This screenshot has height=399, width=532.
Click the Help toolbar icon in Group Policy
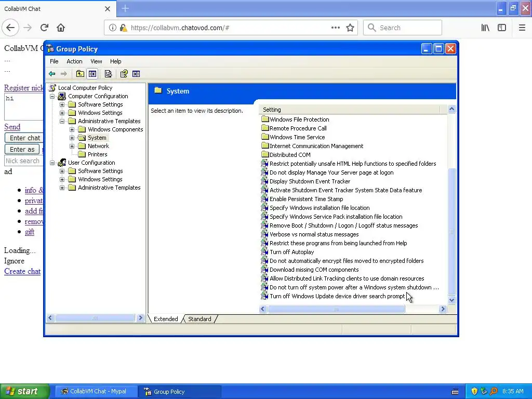pyautogui.click(x=124, y=74)
